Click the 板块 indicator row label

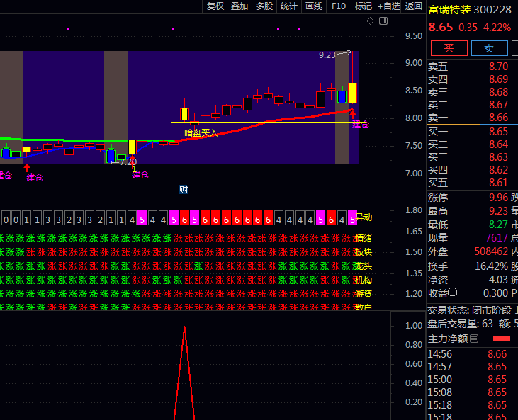point(364,252)
